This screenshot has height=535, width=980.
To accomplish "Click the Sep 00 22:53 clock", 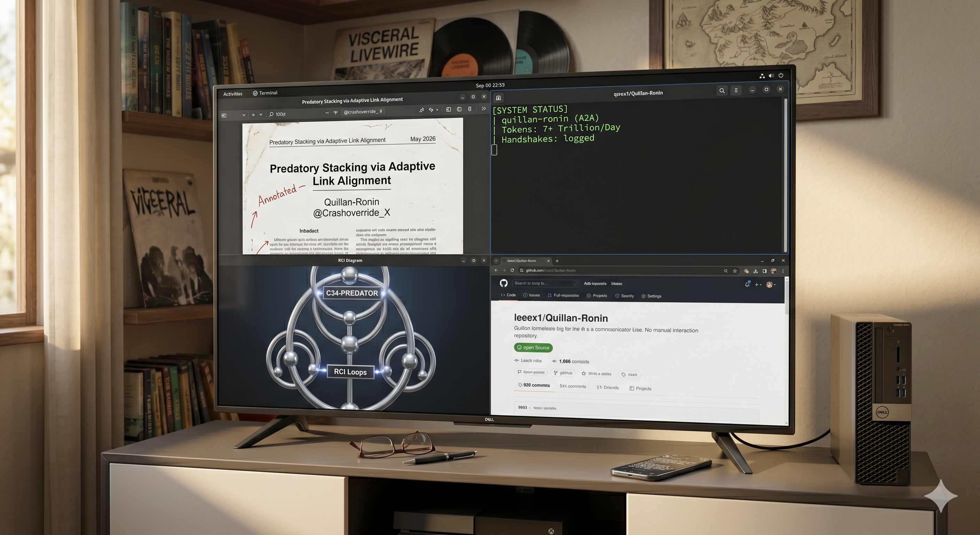I will [490, 85].
